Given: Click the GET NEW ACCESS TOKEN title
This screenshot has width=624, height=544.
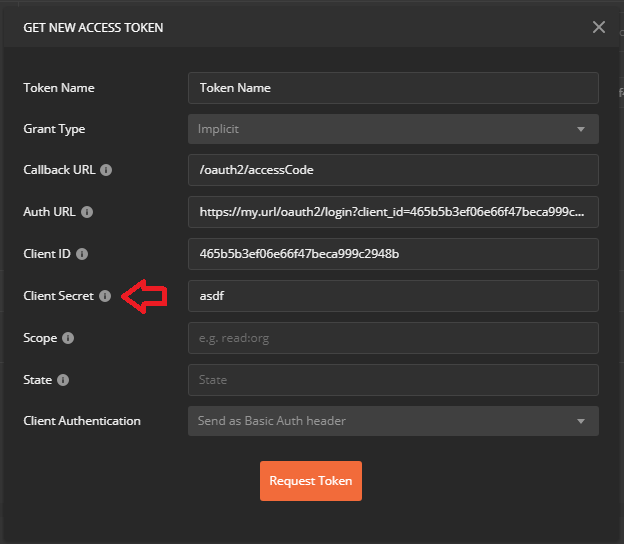Looking at the screenshot, I should [93, 27].
